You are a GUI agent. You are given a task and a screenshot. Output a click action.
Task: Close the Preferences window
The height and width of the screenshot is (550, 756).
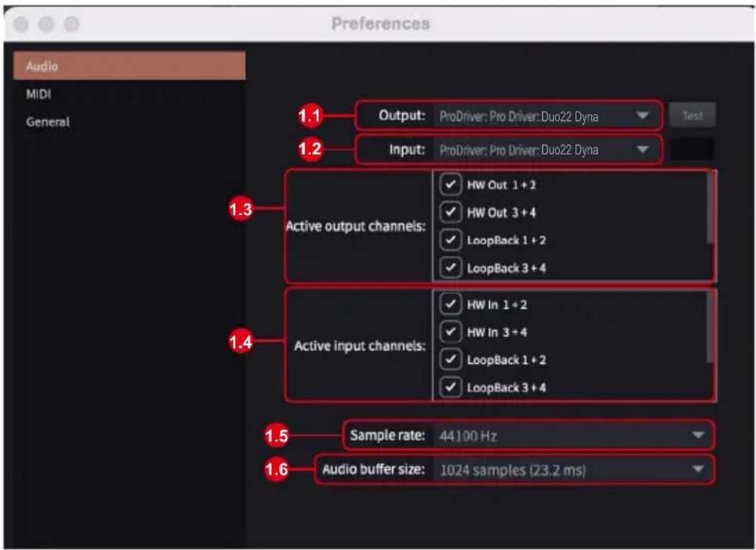click(x=21, y=23)
